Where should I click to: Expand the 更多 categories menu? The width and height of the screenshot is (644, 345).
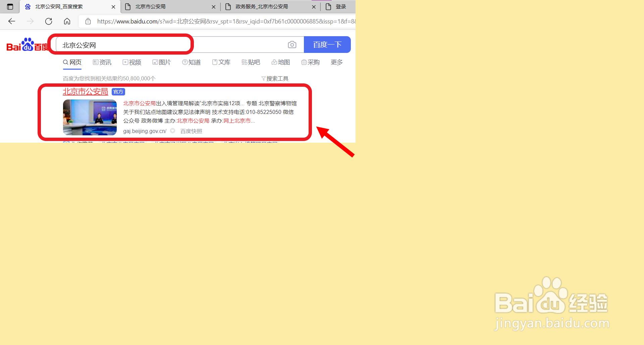(337, 62)
